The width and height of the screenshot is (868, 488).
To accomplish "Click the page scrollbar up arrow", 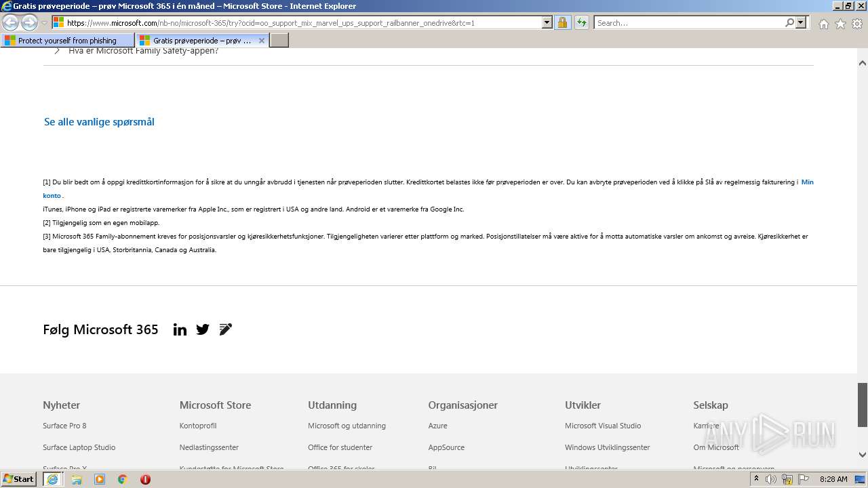I will (863, 63).
